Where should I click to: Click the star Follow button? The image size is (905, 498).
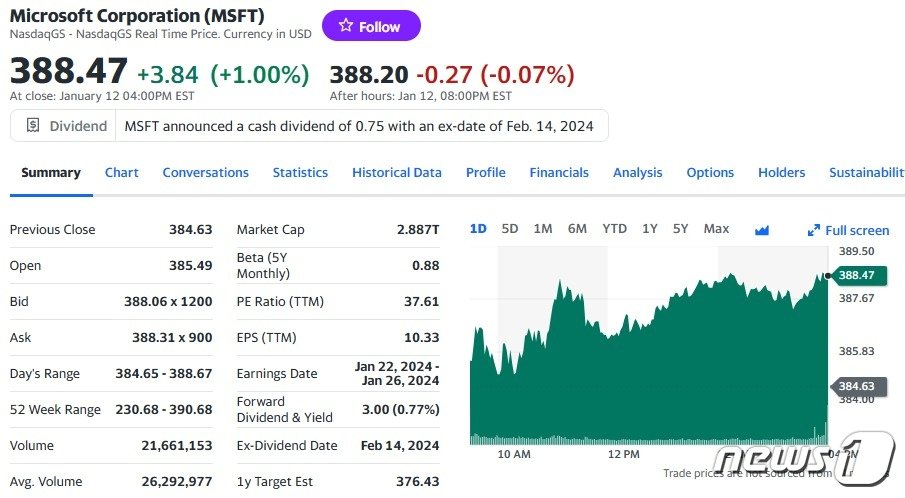[371, 26]
